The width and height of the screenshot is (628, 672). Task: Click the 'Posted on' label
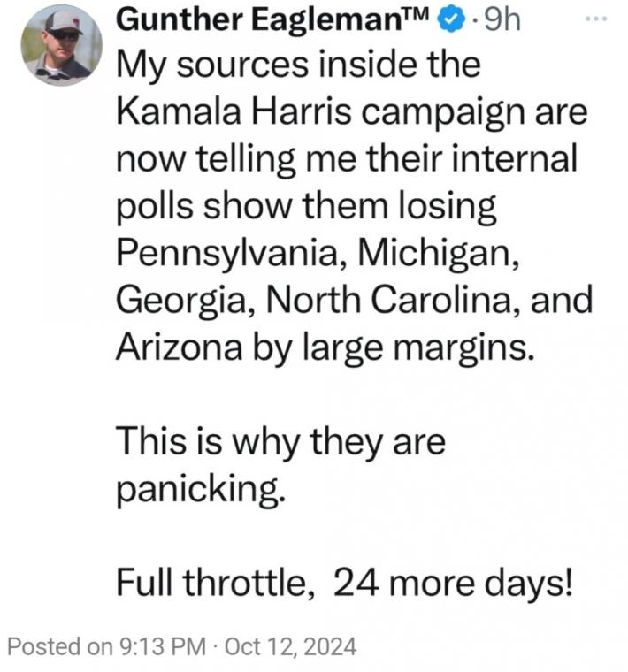click(x=60, y=647)
